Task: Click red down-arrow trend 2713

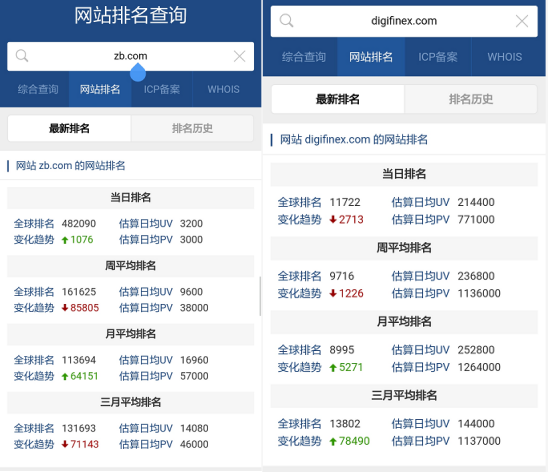Action: pyautogui.click(x=347, y=220)
